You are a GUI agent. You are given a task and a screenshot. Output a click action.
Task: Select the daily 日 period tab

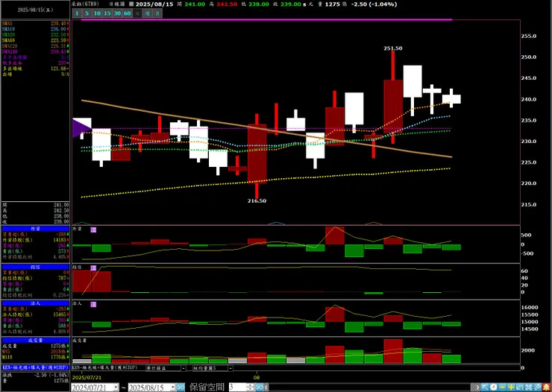click(138, 13)
